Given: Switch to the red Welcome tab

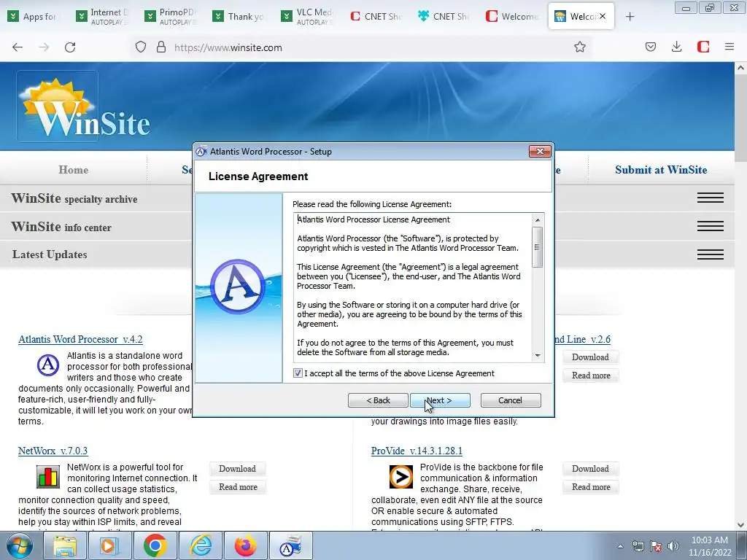Looking at the screenshot, I should [x=512, y=17].
